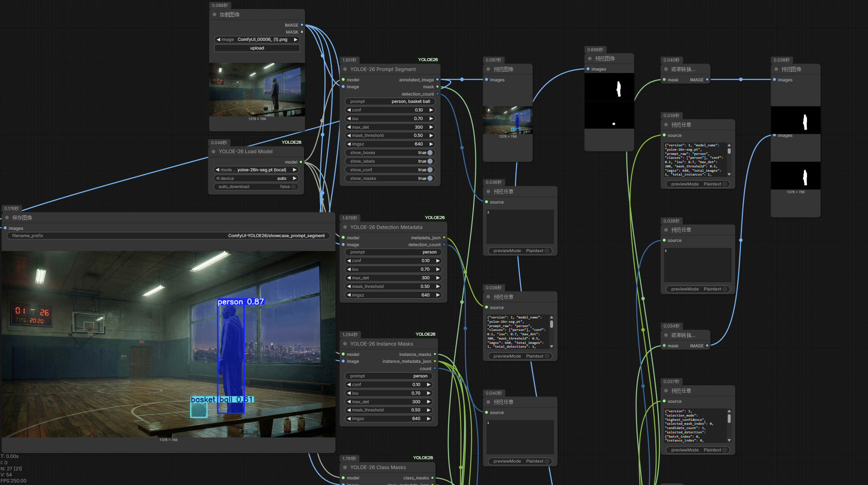Increase imgsz in Instance Masks with right arrow

click(x=428, y=419)
